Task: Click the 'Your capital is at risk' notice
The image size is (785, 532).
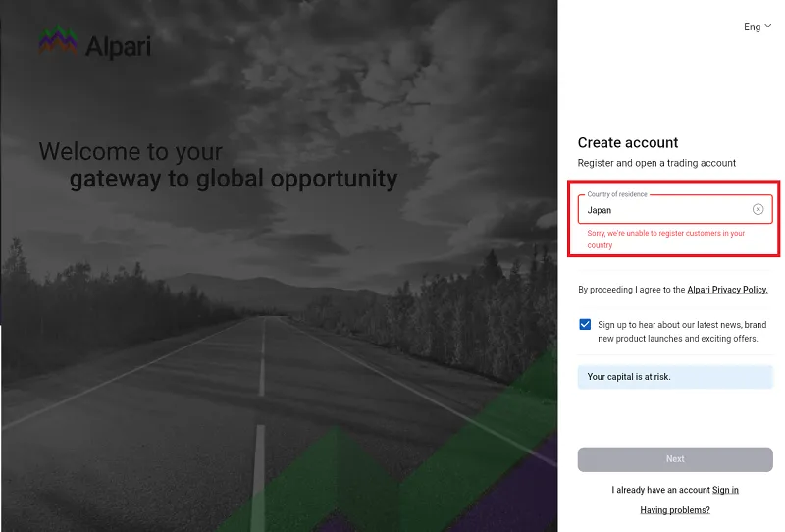Action: [x=629, y=376]
